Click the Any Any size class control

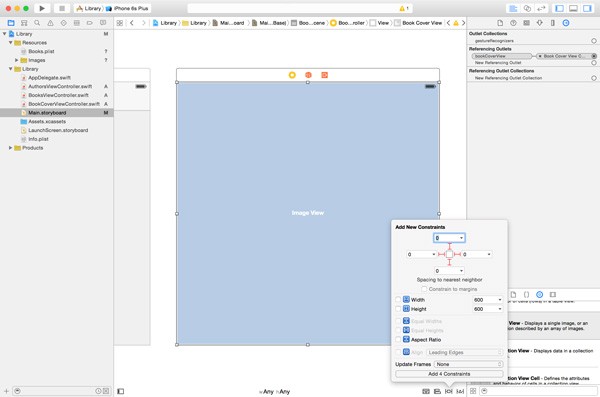[275, 391]
